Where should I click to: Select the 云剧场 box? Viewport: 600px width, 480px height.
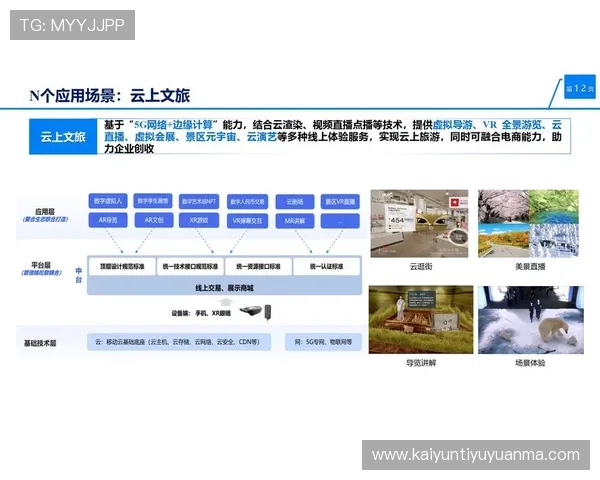click(x=295, y=202)
